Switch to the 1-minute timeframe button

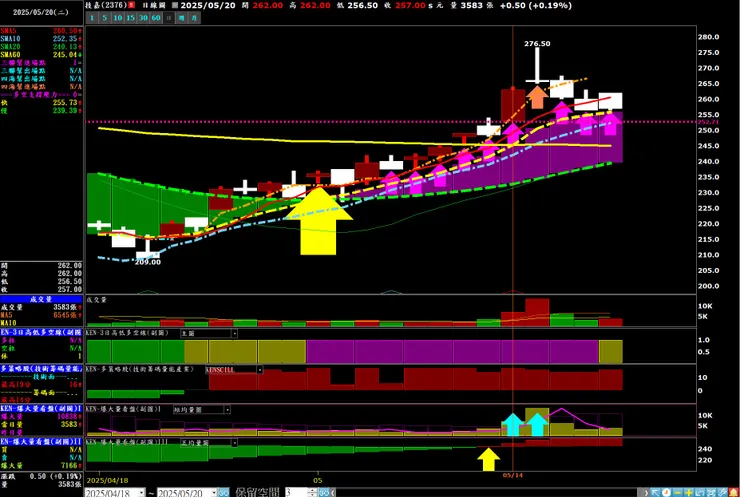pyautogui.click(x=92, y=18)
